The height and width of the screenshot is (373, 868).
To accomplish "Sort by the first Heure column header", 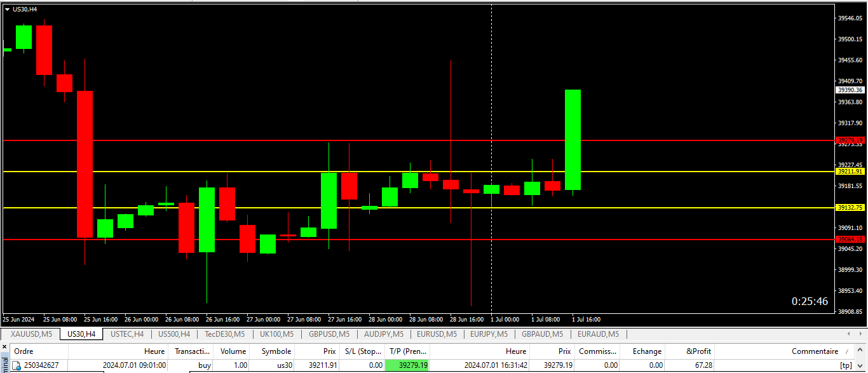I will click(119, 351).
